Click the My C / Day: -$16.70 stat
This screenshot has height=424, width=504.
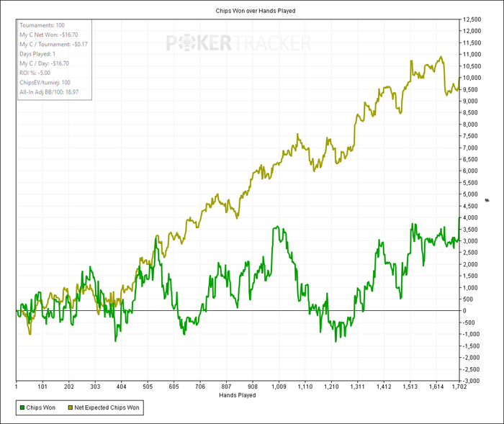pyautogui.click(x=45, y=63)
